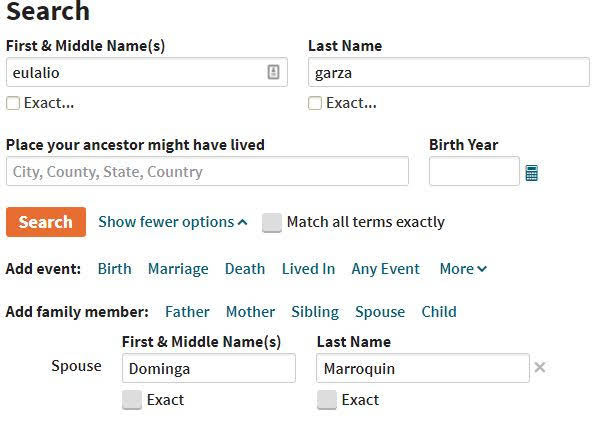Add a Birth event
This screenshot has width=601, height=424.
click(x=114, y=269)
